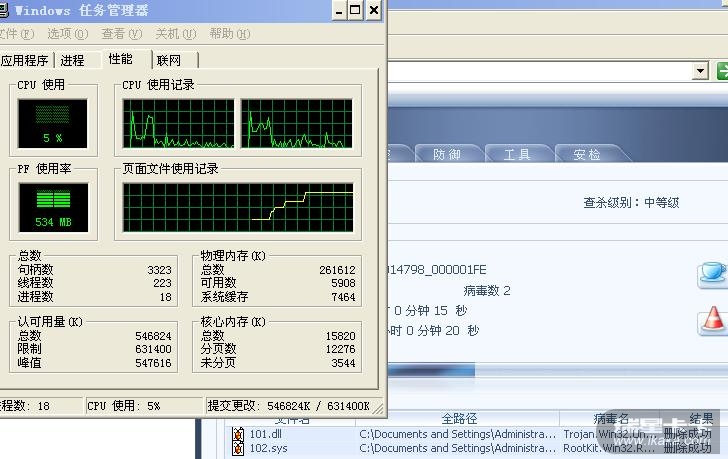Click the second CPU 使用记录 graph

click(x=297, y=123)
